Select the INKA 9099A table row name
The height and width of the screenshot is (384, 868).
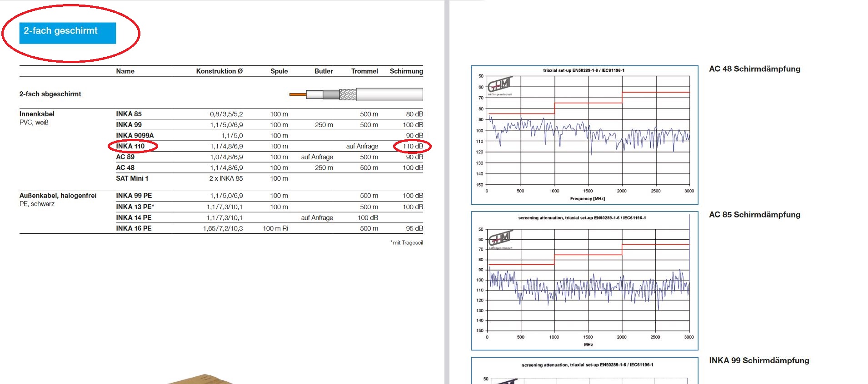[x=135, y=135]
